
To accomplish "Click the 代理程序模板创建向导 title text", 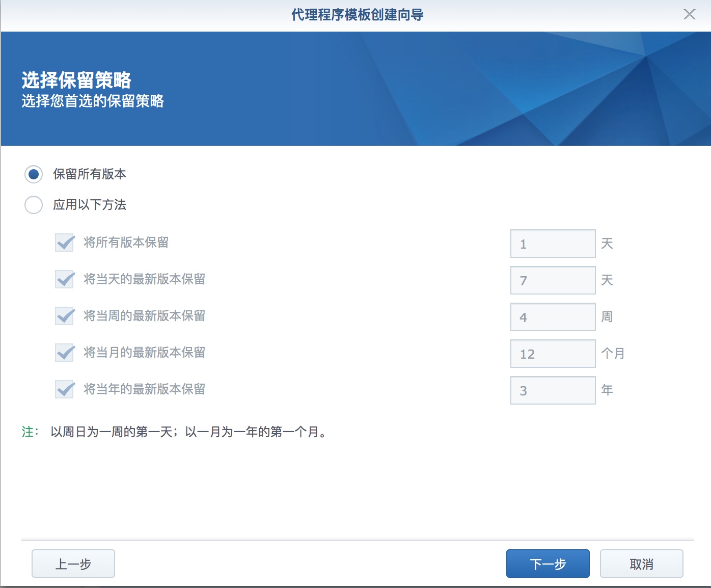I will point(358,15).
